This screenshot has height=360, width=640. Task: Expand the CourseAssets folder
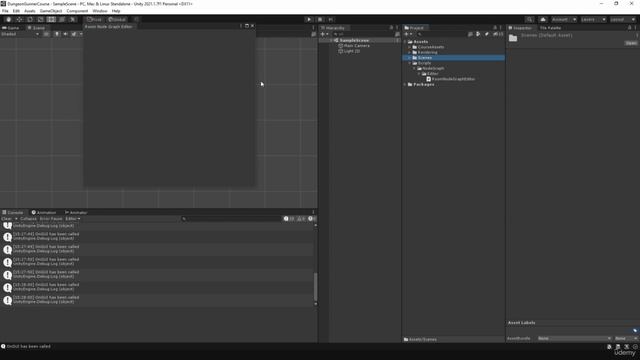pyautogui.click(x=409, y=47)
